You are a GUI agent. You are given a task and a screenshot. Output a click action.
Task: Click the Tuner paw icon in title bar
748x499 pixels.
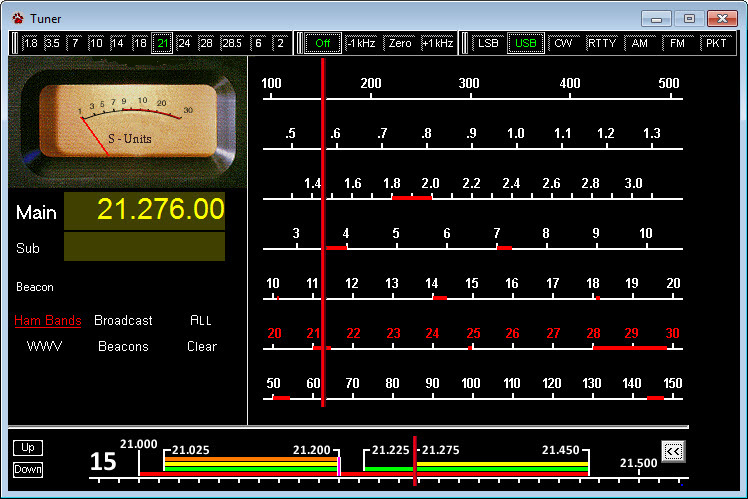coord(18,19)
